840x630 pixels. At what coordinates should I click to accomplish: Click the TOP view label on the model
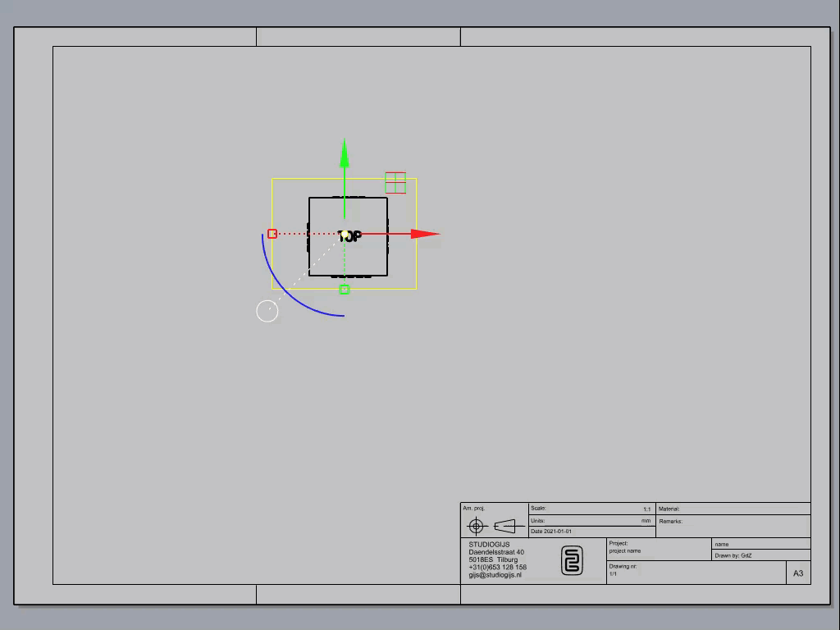351,236
